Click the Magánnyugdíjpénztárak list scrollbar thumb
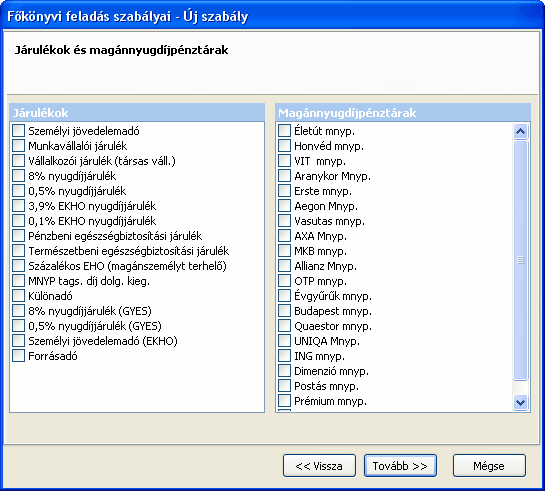Viewport: 545px width, 491px height. [x=520, y=260]
